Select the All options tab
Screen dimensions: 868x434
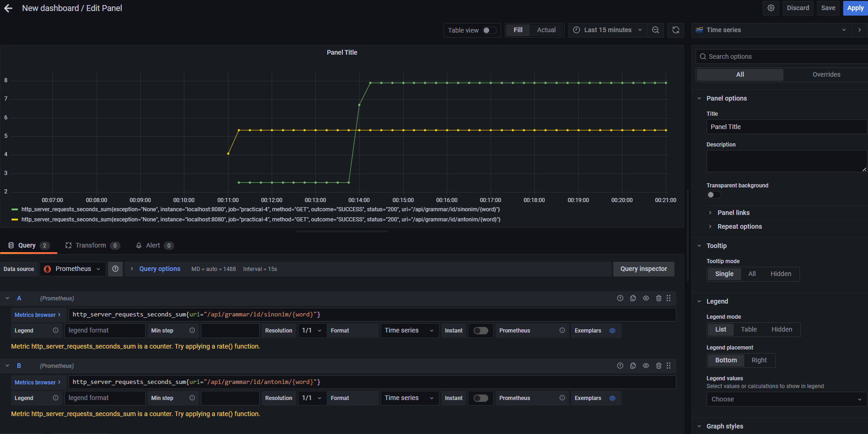tap(740, 74)
